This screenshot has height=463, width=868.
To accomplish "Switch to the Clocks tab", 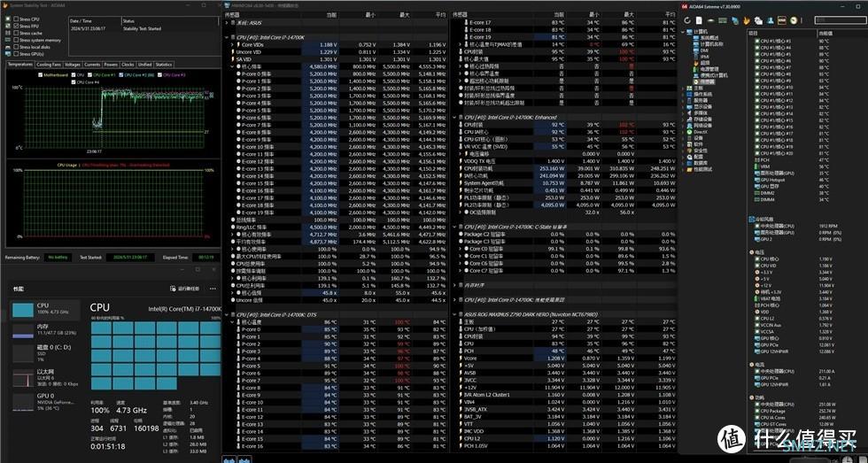I will [128, 65].
